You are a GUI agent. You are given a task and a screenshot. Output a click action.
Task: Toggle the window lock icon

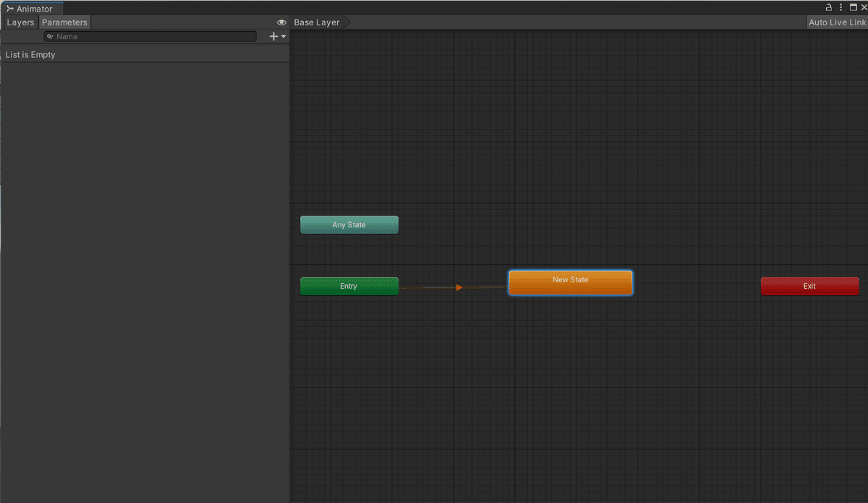829,7
